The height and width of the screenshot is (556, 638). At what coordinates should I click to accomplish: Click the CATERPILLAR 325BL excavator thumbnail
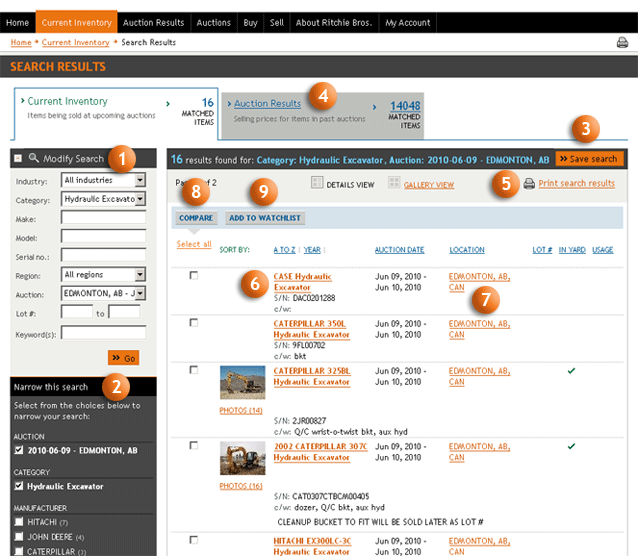[243, 382]
